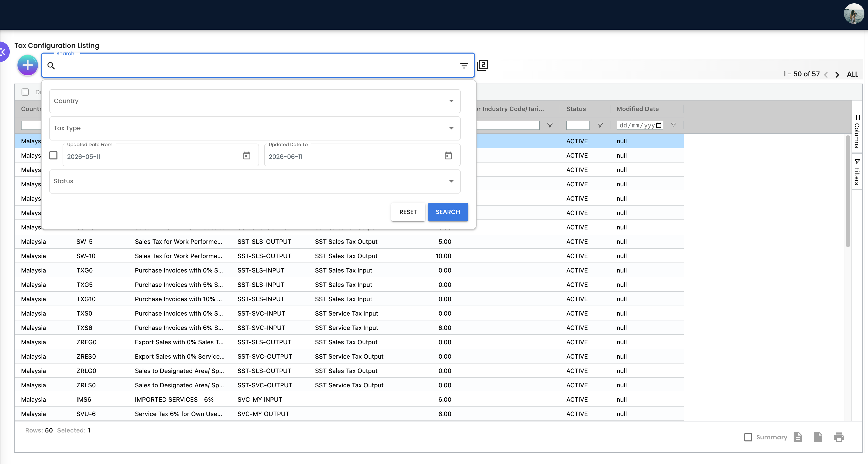
Task: Click Export Sales with 0% Sales T... cell
Action: pos(179,342)
